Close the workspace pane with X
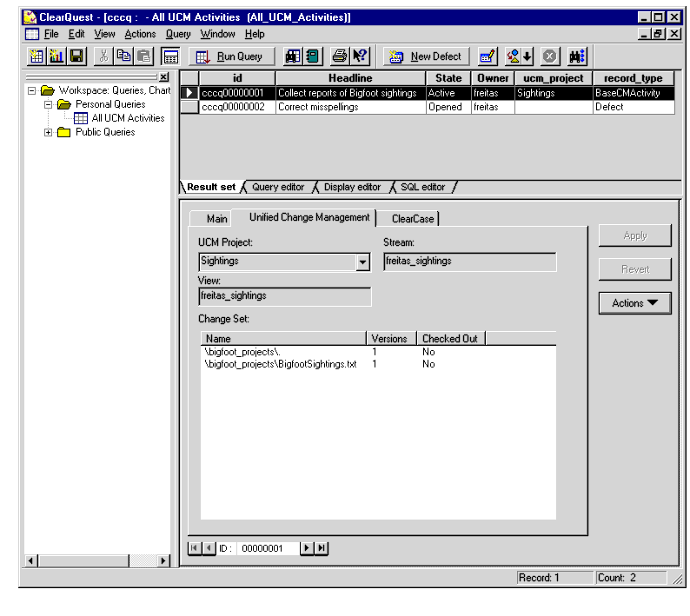 coord(163,77)
